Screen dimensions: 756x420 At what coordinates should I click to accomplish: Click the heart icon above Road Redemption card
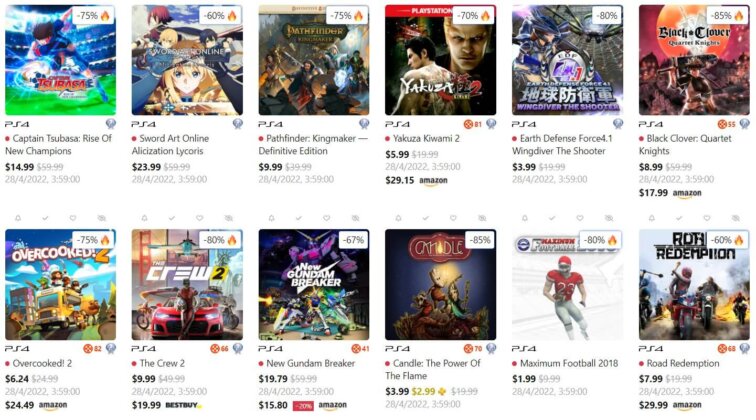706,218
